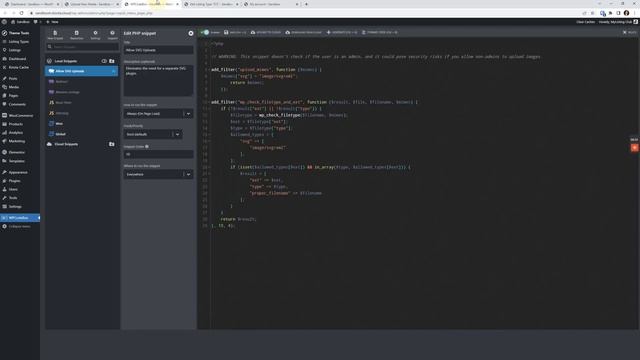Add new folder in Cloud Snippets
The height and width of the screenshot is (360, 640).
(112, 144)
